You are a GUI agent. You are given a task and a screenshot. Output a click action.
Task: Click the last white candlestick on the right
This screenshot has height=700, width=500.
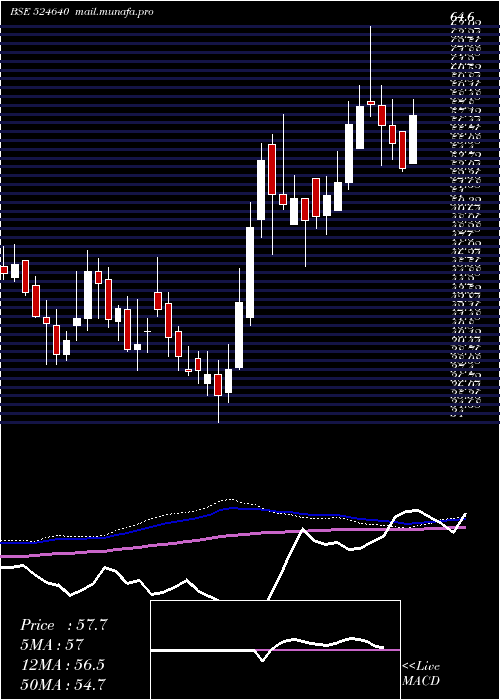click(413, 139)
